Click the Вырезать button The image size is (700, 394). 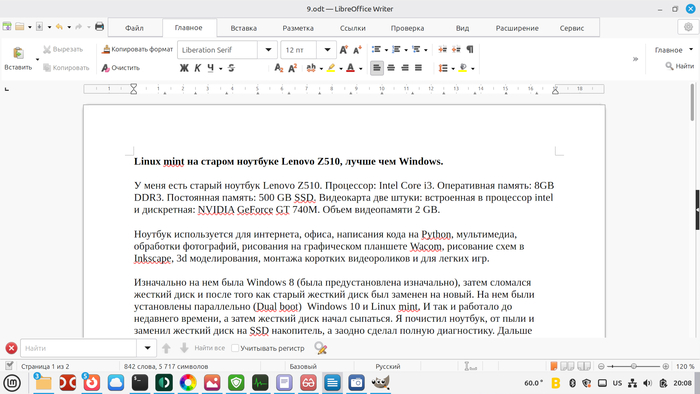(x=63, y=49)
